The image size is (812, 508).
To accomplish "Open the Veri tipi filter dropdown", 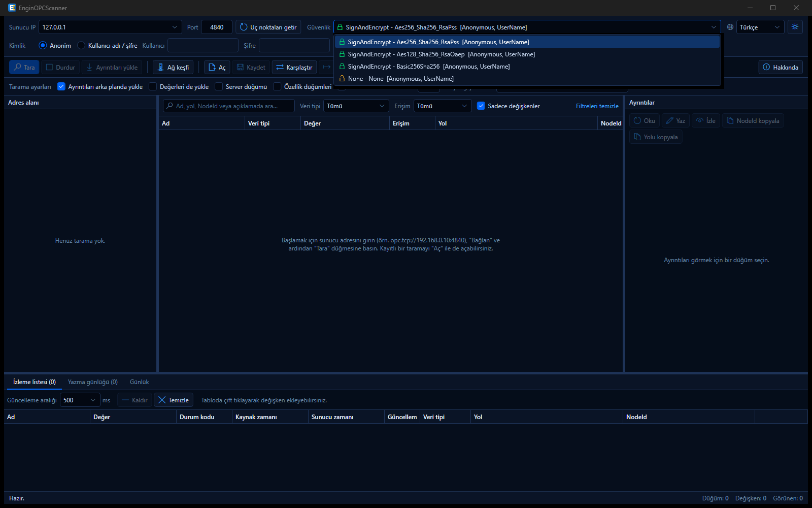I will [x=356, y=106].
